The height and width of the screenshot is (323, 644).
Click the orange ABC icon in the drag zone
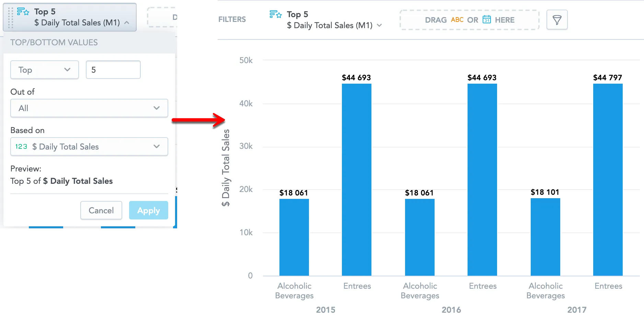[457, 20]
